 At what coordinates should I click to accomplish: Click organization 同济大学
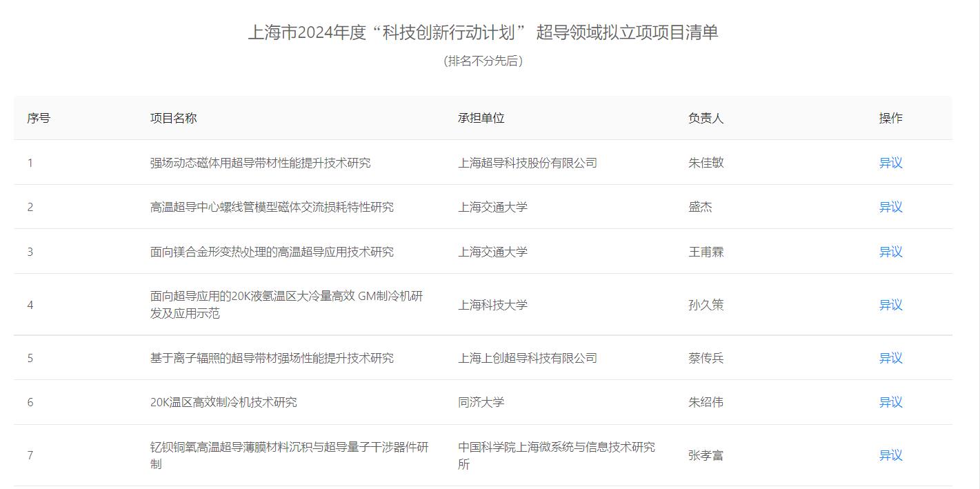[x=481, y=402]
